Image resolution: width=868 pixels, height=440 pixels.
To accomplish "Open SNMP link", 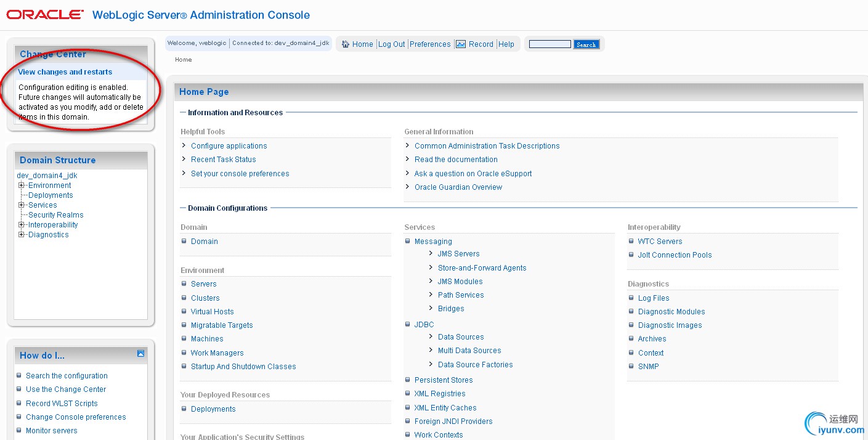I will point(649,367).
